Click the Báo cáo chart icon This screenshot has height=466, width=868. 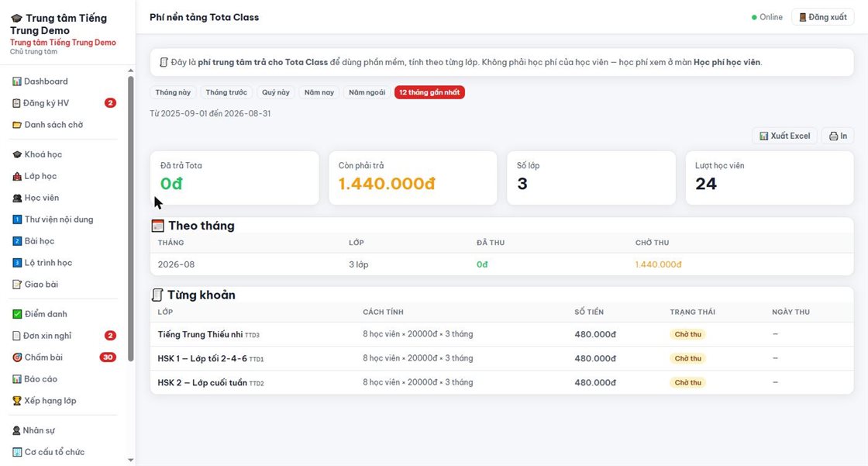click(17, 379)
